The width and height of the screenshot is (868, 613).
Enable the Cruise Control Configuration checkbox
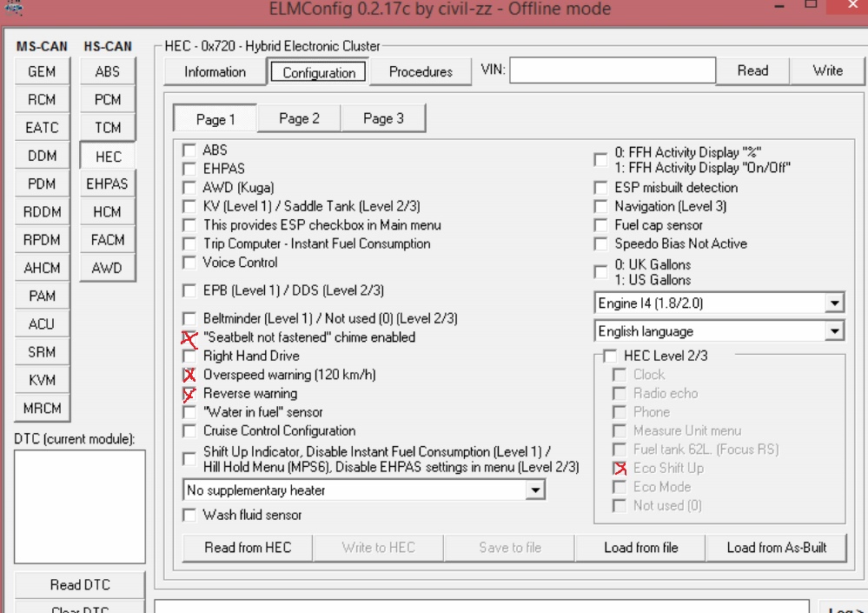(x=189, y=431)
